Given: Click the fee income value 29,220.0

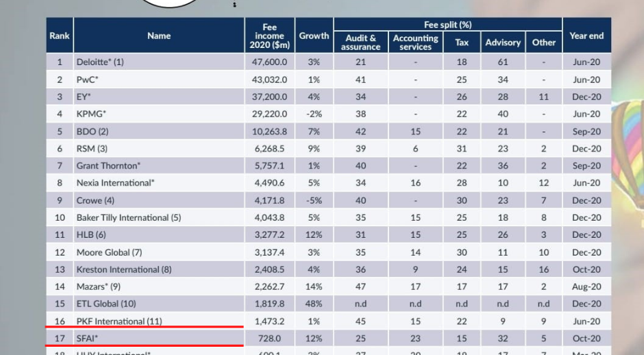Looking at the screenshot, I should [x=269, y=114].
